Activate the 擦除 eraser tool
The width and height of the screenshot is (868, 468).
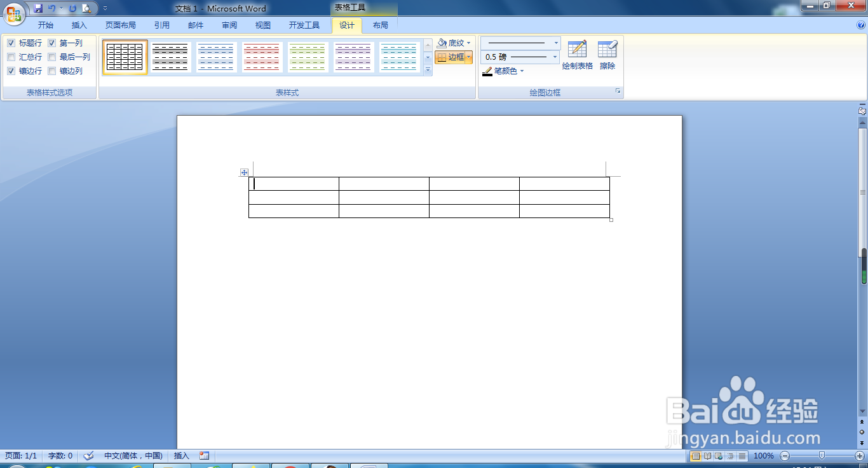[x=607, y=55]
